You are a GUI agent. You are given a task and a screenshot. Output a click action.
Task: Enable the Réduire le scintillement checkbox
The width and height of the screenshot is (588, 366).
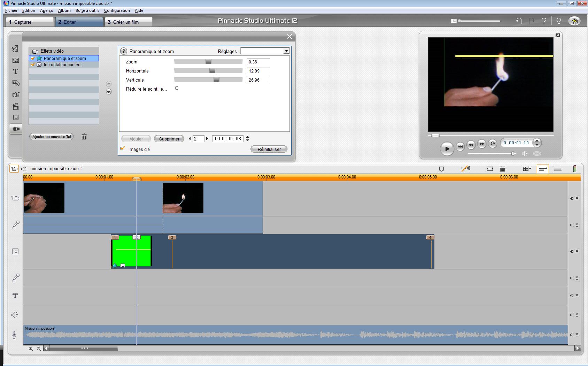pyautogui.click(x=177, y=88)
